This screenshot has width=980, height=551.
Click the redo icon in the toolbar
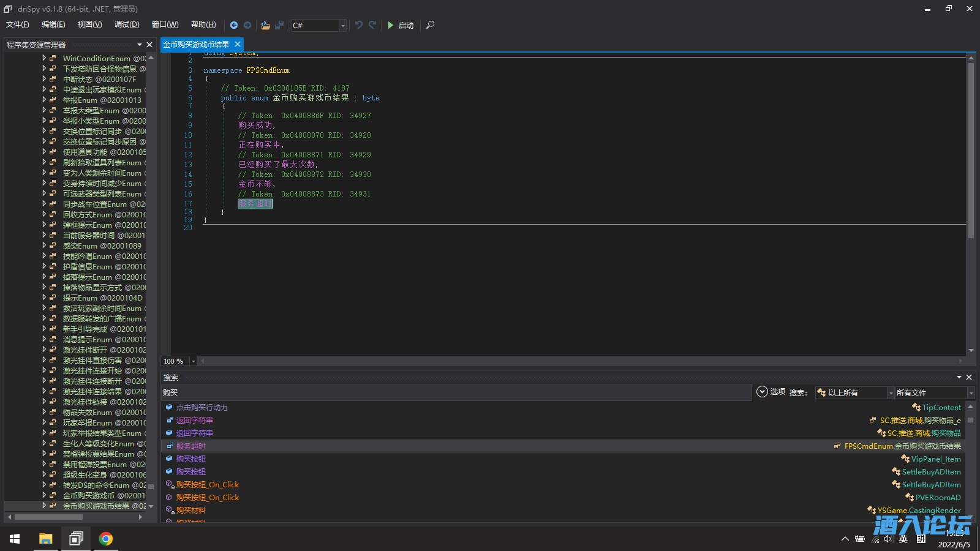pos(372,25)
